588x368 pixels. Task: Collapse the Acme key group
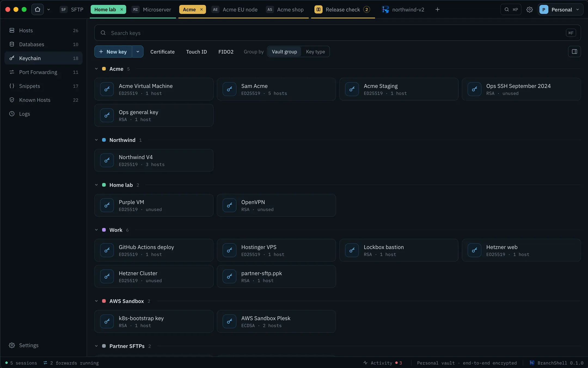coord(96,69)
